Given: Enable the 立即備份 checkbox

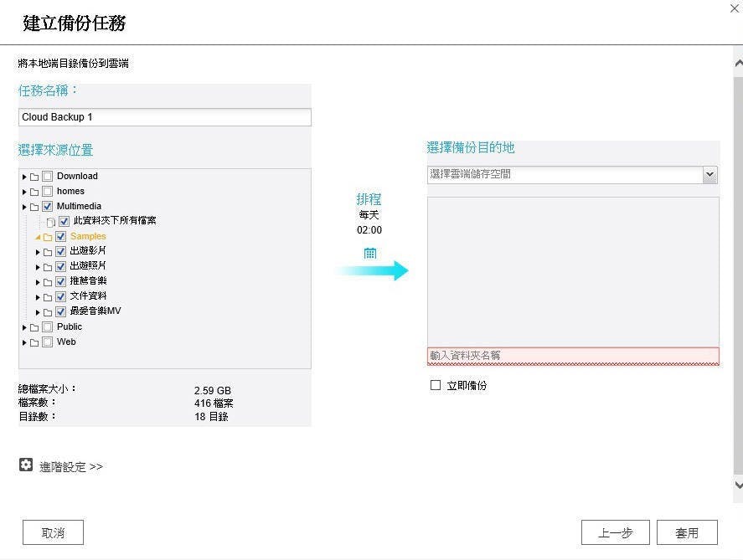Looking at the screenshot, I should pyautogui.click(x=436, y=385).
